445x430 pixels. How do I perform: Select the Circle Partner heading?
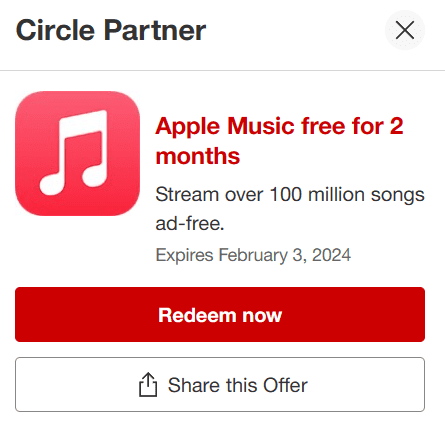click(111, 30)
